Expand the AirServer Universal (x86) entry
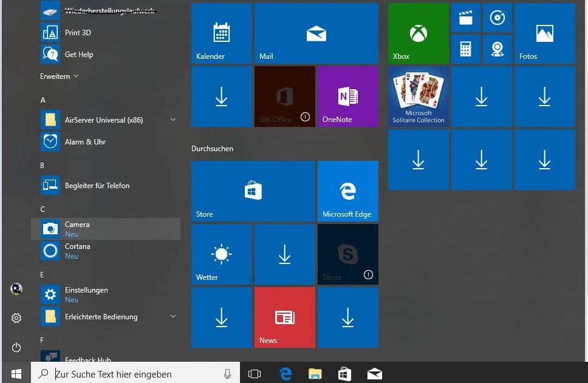This screenshot has height=383, width=588. (173, 120)
